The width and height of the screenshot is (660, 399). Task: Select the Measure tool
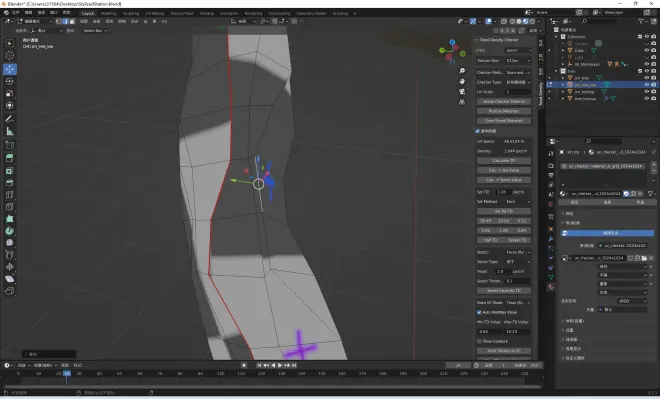coord(10,131)
